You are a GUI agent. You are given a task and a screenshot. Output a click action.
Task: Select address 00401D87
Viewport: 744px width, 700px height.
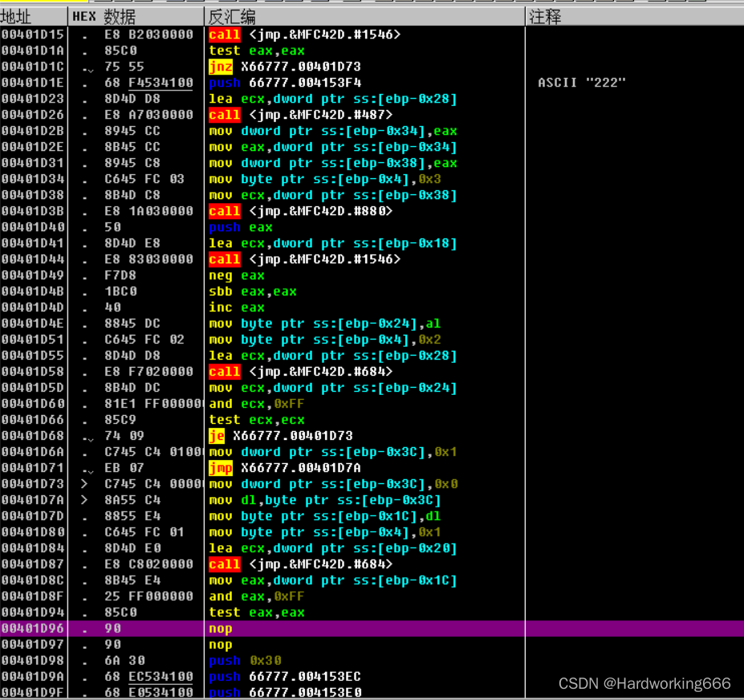33,564
